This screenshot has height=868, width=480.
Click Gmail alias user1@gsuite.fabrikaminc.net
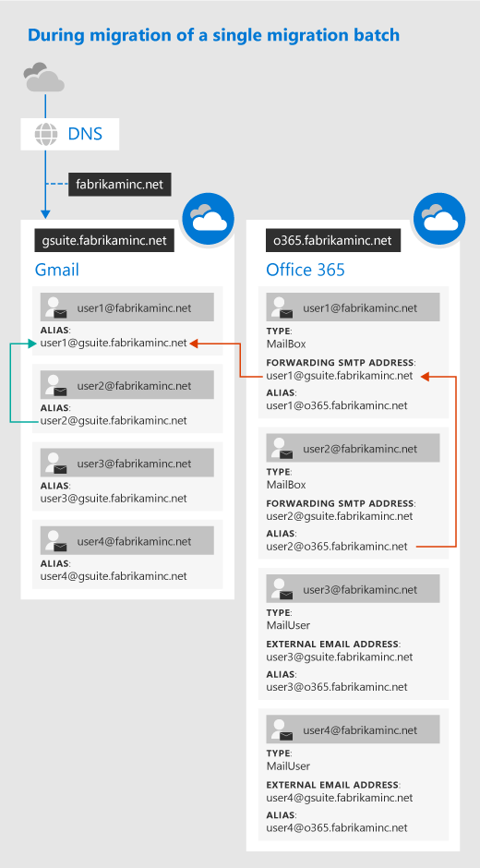[x=114, y=344]
